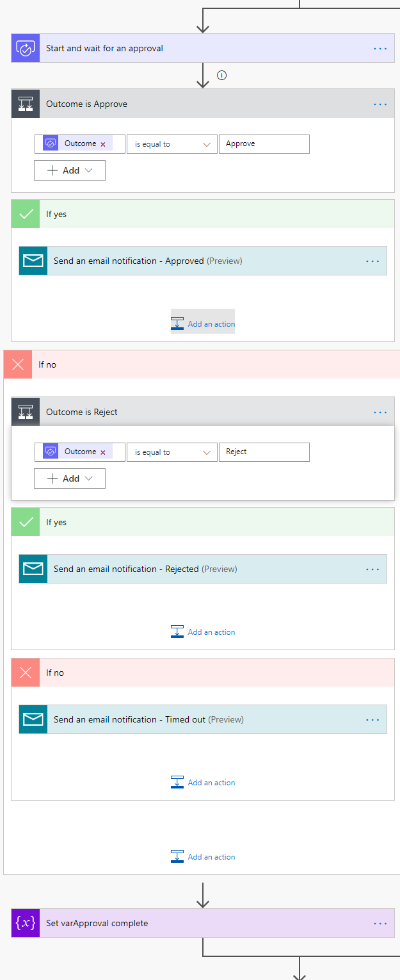Expand the Add menu under Approve condition
The image size is (400, 980).
pyautogui.click(x=70, y=170)
